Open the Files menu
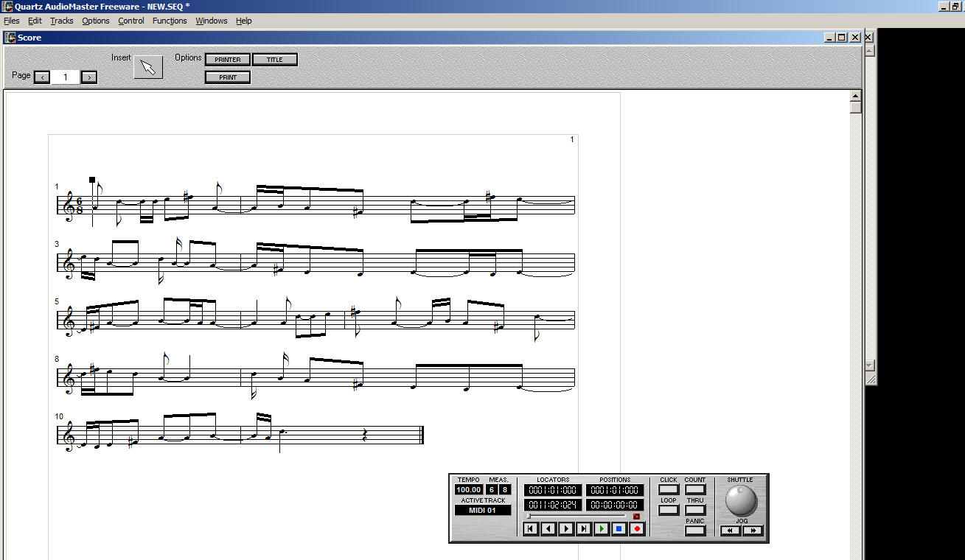 12,21
